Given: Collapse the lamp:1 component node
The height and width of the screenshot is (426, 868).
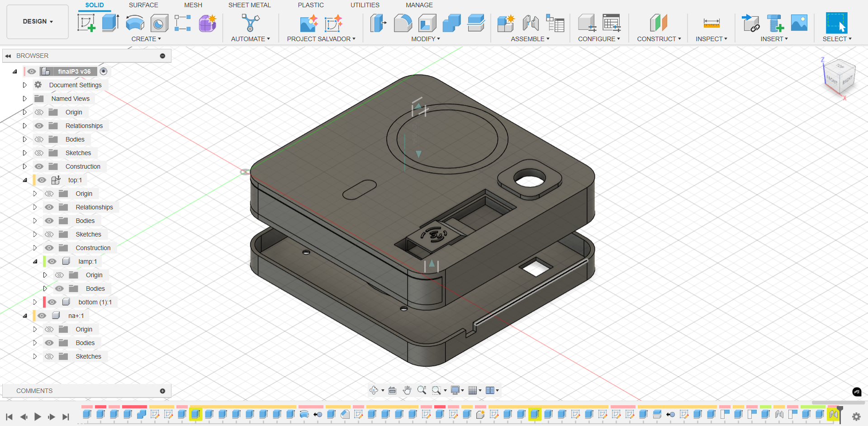Looking at the screenshot, I should 35,261.
